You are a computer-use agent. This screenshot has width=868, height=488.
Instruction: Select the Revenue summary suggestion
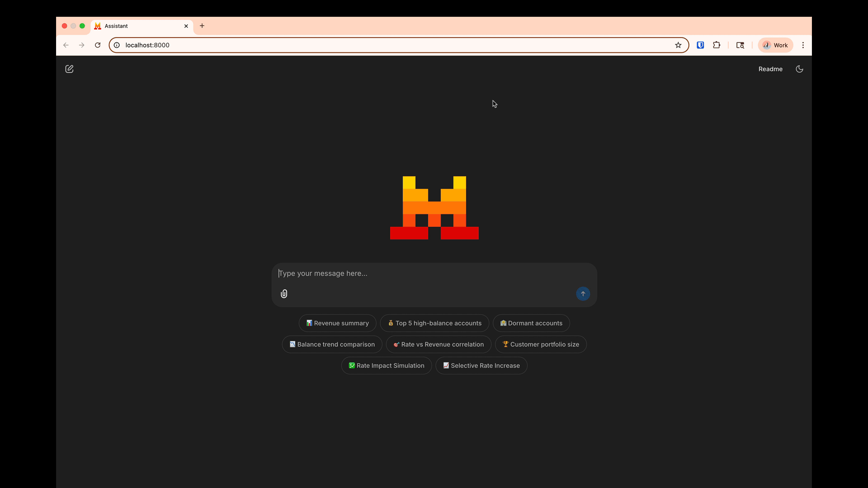point(337,323)
